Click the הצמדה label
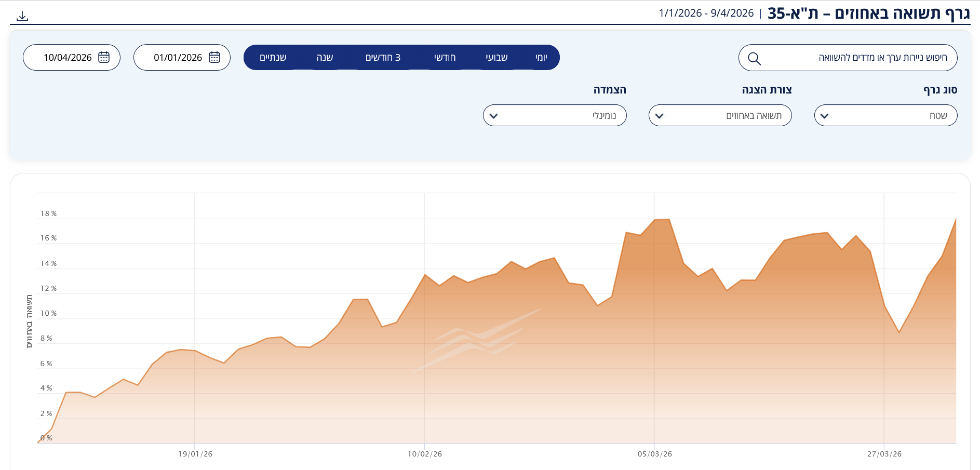Viewport: 980px width, 470px height. (610, 90)
